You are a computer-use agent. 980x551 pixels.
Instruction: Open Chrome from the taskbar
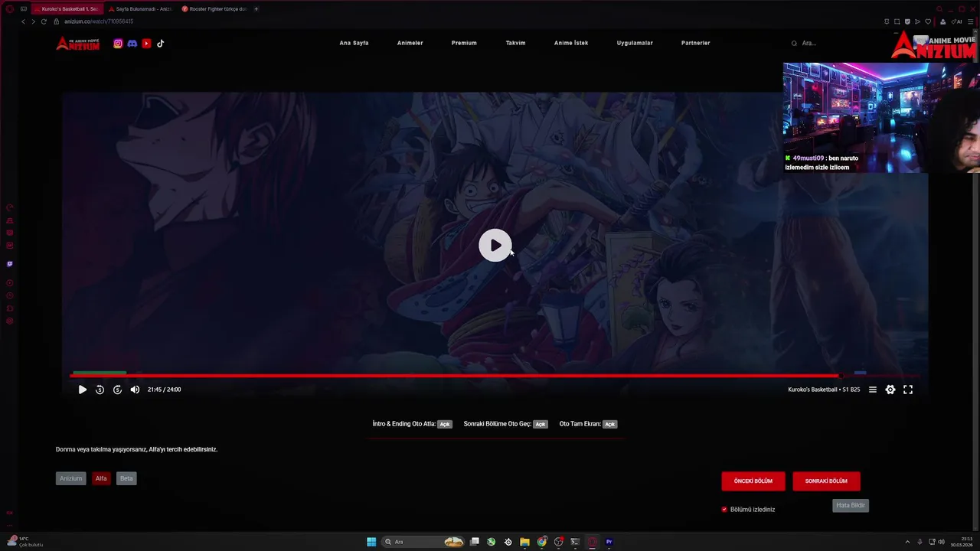click(x=542, y=542)
